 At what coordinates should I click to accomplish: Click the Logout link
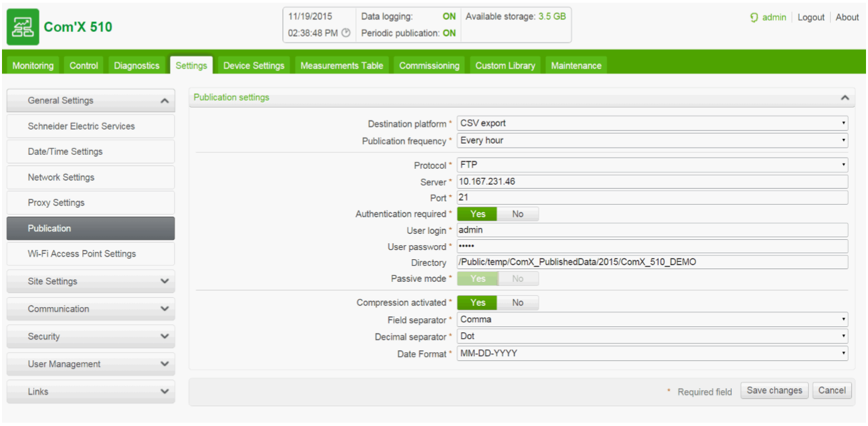[811, 17]
